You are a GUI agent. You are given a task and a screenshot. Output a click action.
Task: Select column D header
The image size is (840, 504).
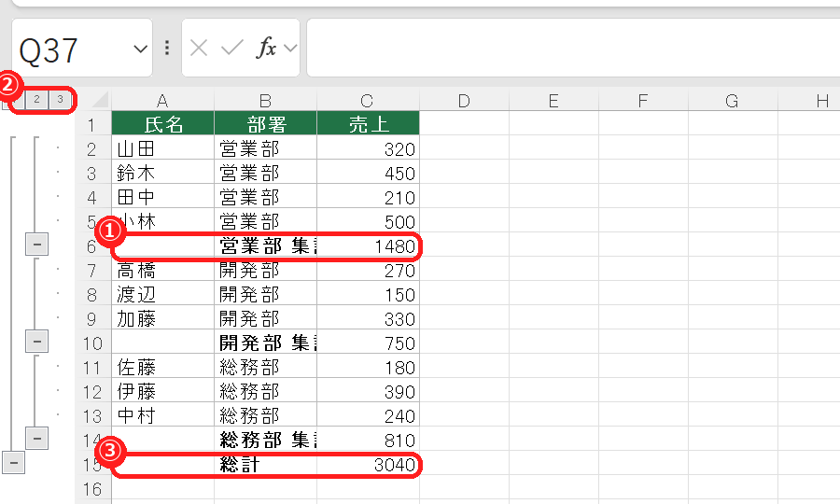(464, 100)
